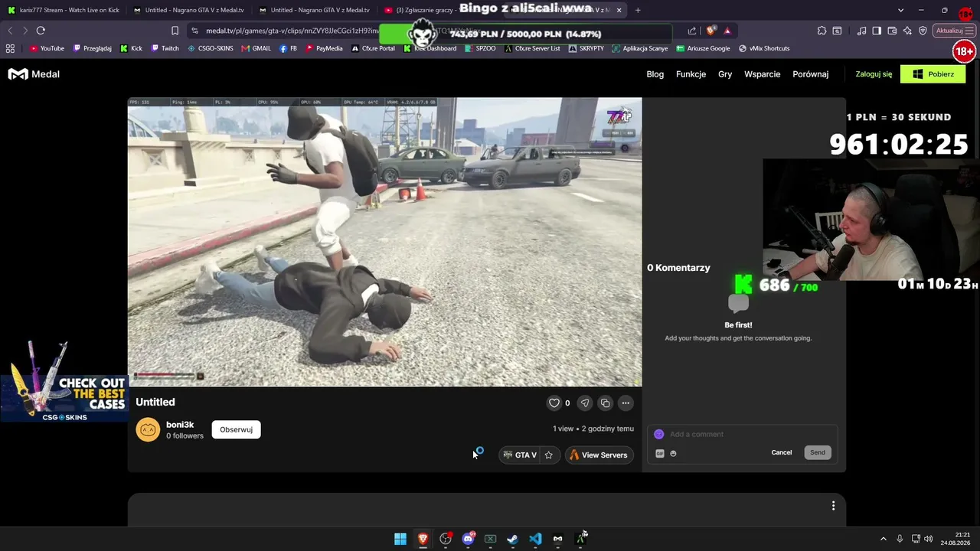
Task: Open the PayMedia bookmark
Action: 324,48
